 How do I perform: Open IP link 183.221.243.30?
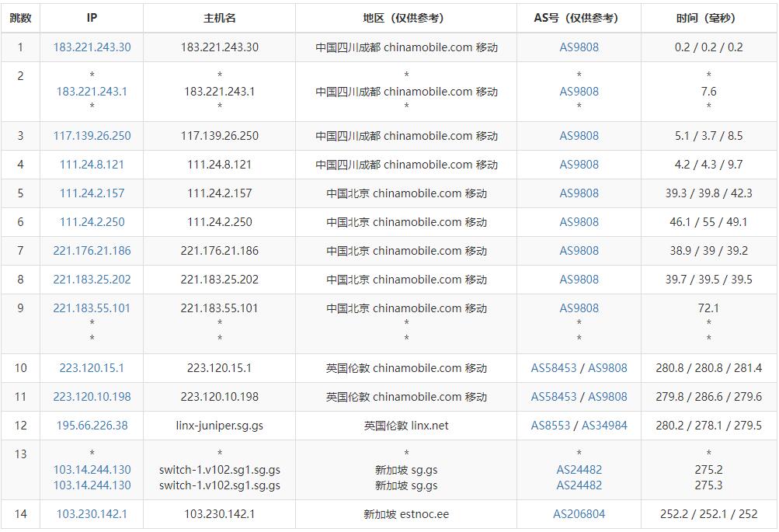(x=92, y=47)
